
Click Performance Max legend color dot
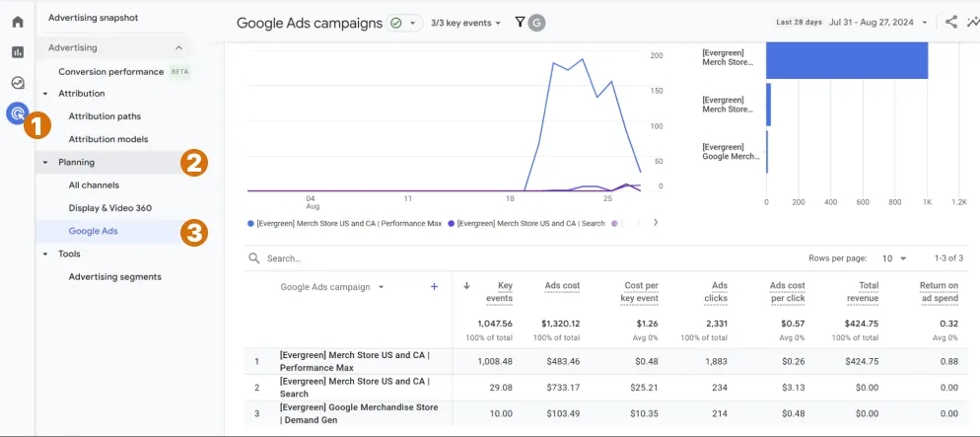pos(250,223)
